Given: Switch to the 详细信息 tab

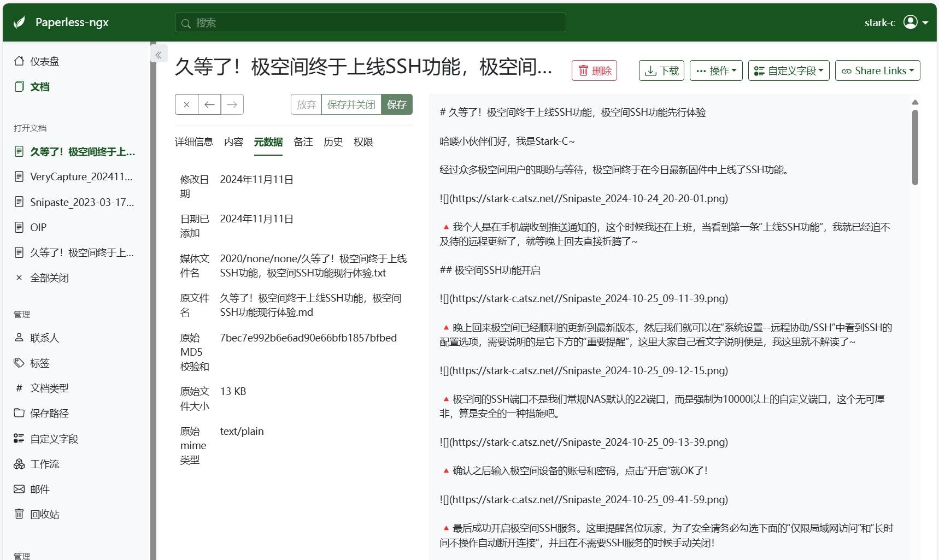Looking at the screenshot, I should 194,142.
